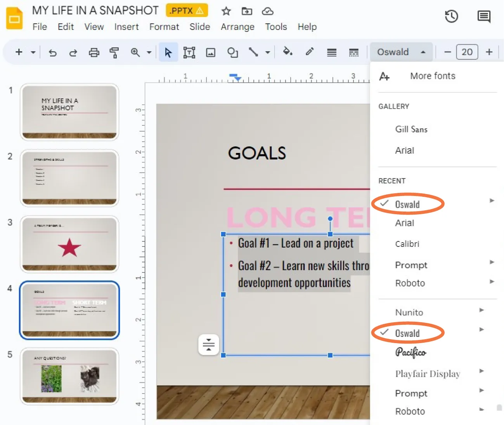Expand the Playfair Display font styles
This screenshot has width=504, height=425.
coord(481,371)
